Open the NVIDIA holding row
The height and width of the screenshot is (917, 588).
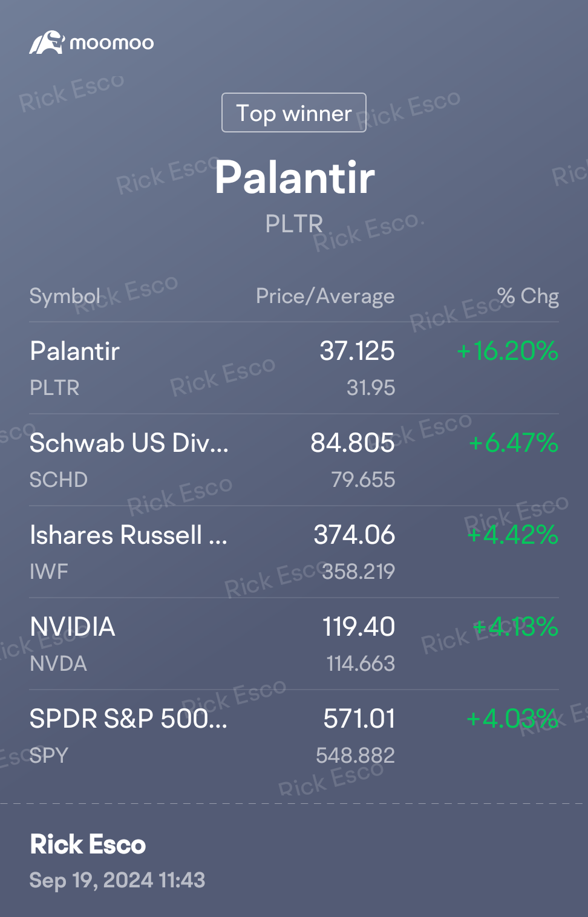click(73, 627)
